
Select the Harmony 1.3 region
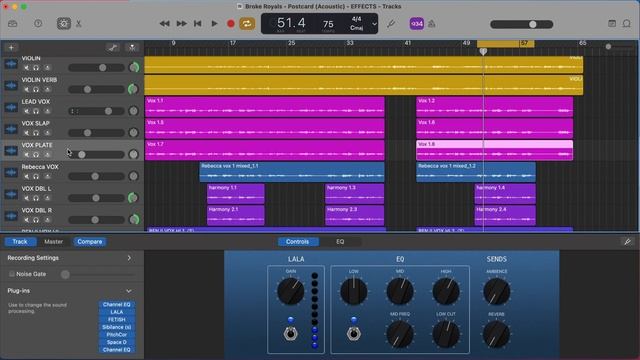tap(354, 193)
